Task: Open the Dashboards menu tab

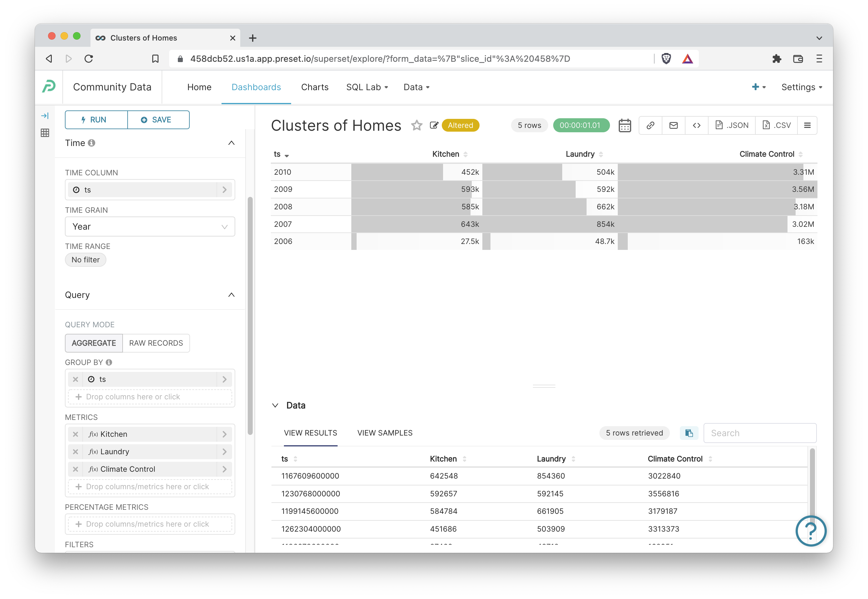Action: click(x=256, y=86)
